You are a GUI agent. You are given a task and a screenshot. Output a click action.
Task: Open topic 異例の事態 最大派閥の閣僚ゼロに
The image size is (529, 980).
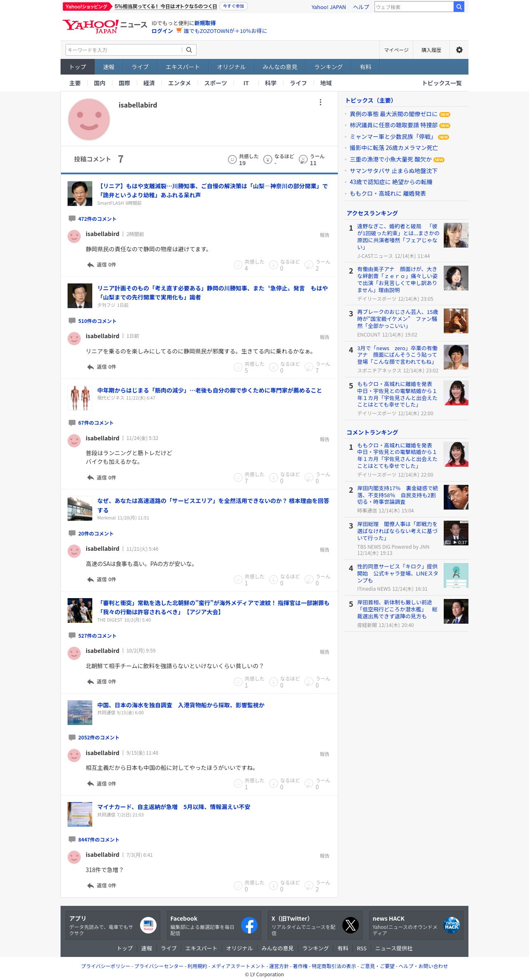(393, 114)
